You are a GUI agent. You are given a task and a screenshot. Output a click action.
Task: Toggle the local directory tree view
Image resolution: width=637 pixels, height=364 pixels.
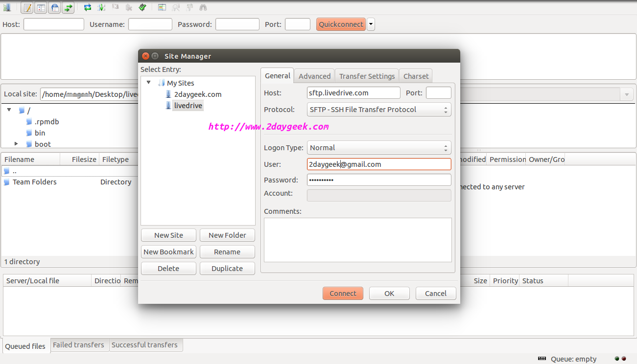tap(41, 7)
